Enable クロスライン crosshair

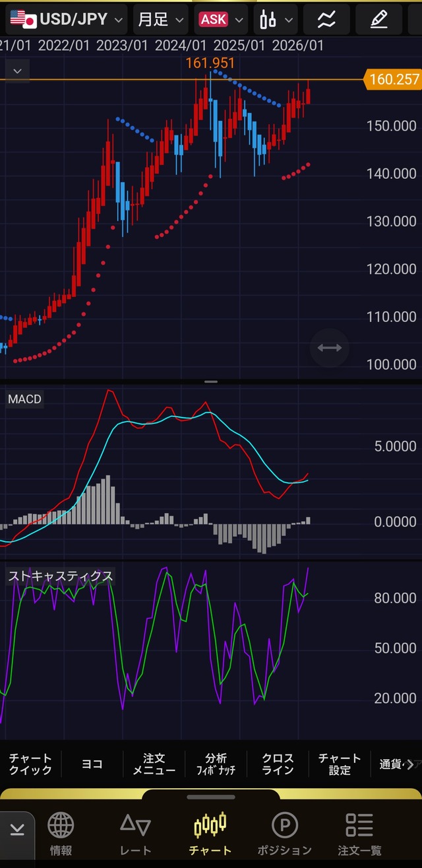point(278,764)
